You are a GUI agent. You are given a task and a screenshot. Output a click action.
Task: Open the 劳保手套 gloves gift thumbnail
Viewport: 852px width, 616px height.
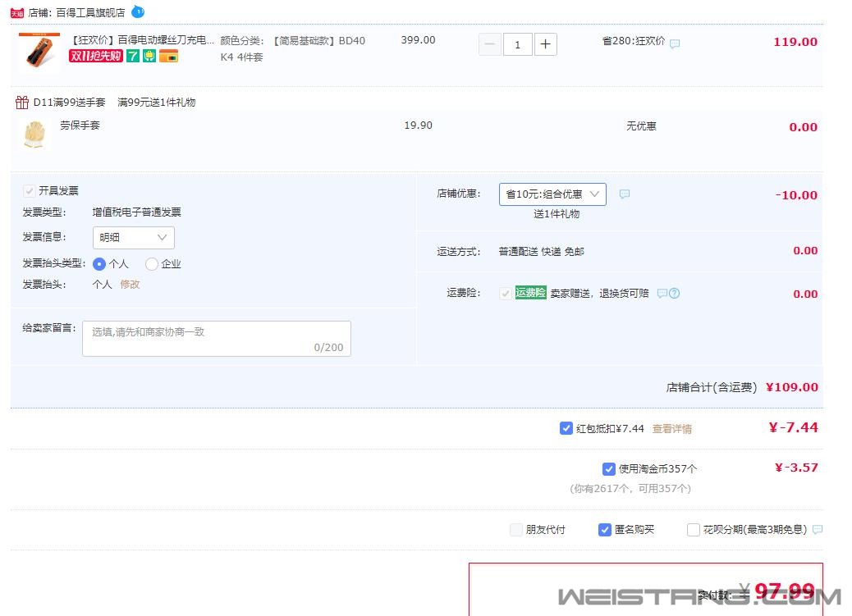(x=34, y=135)
